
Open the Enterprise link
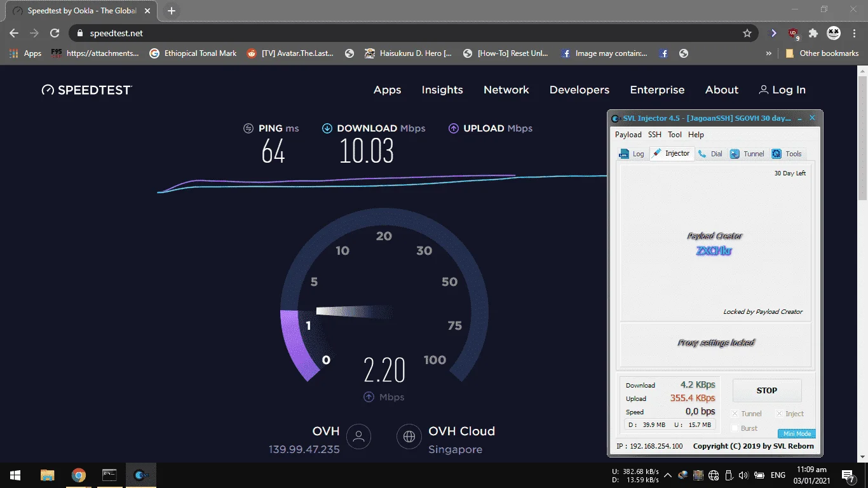[658, 90]
